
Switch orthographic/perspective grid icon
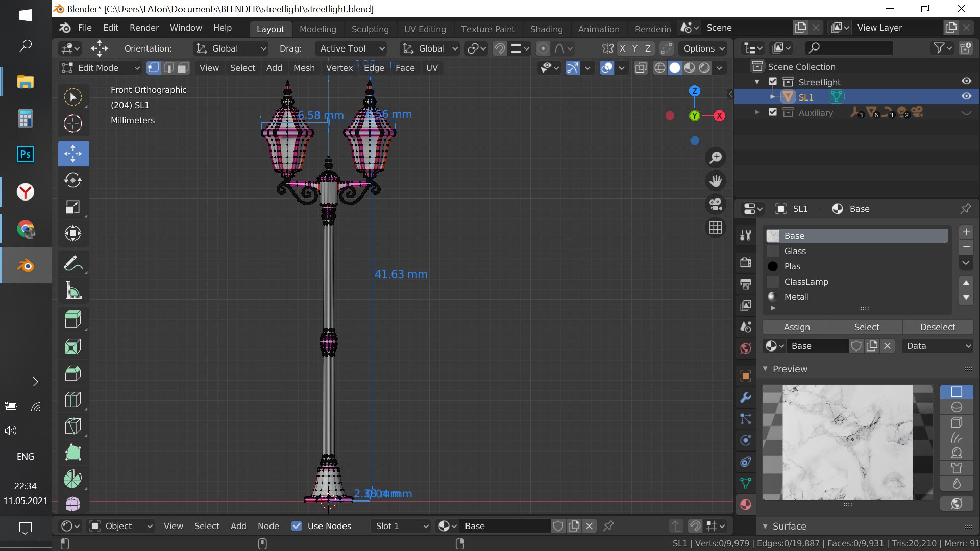click(x=716, y=228)
